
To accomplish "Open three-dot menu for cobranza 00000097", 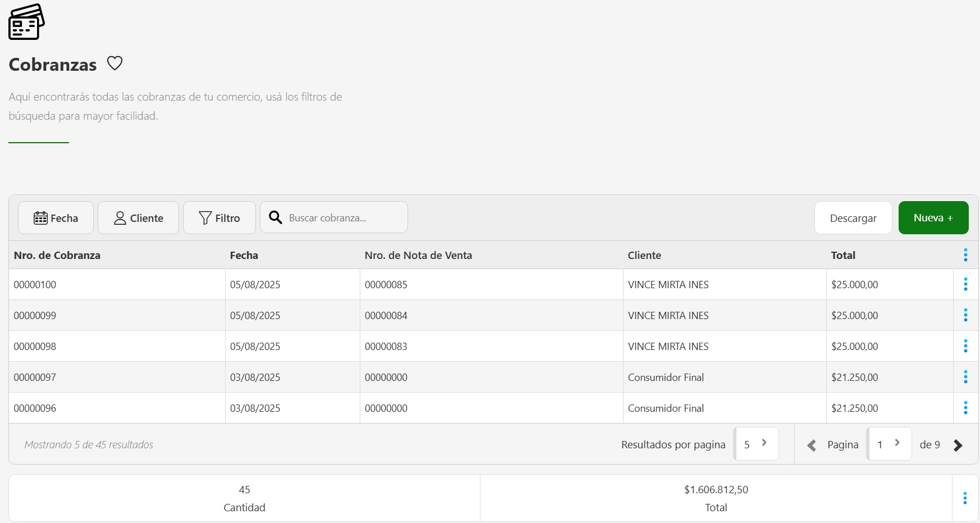I will click(965, 377).
